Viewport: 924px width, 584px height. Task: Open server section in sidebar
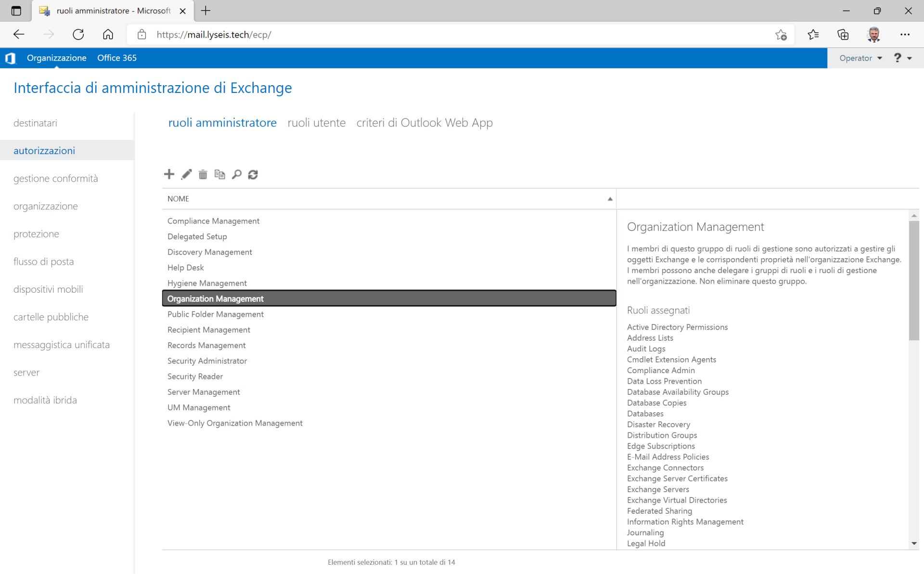[26, 373]
